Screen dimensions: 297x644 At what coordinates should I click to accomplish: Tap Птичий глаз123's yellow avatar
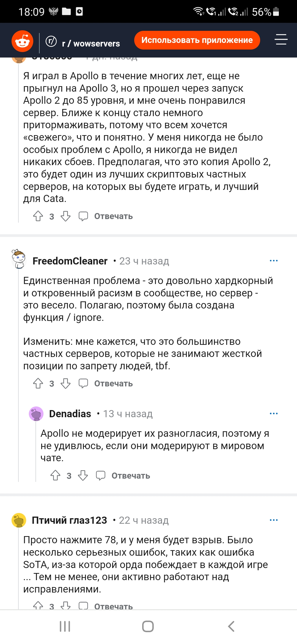[19, 520]
